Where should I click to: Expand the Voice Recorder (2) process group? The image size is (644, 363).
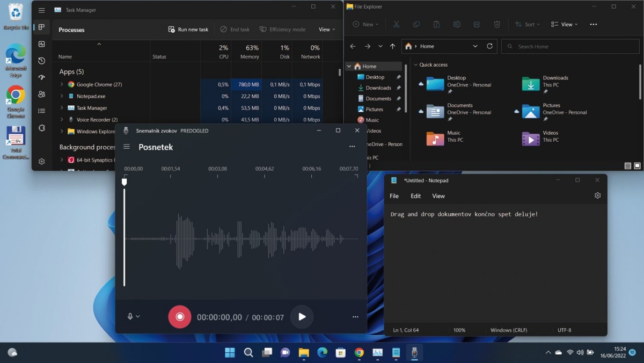[62, 120]
